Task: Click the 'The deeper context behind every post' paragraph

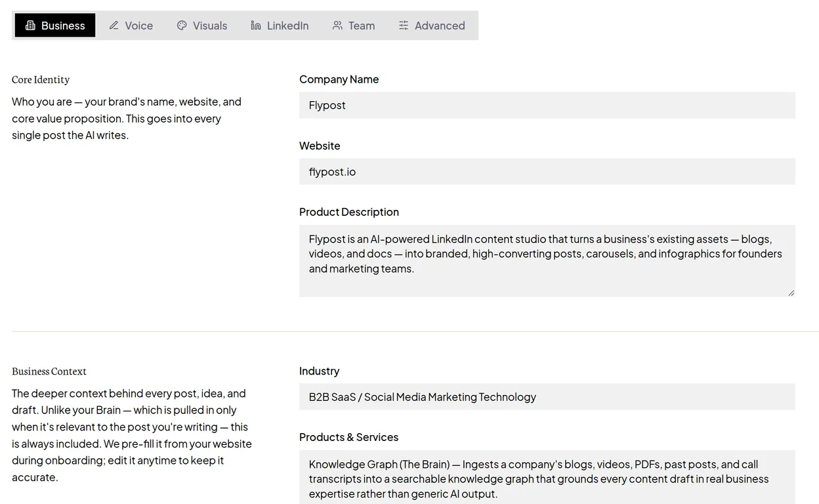Action: tap(132, 435)
